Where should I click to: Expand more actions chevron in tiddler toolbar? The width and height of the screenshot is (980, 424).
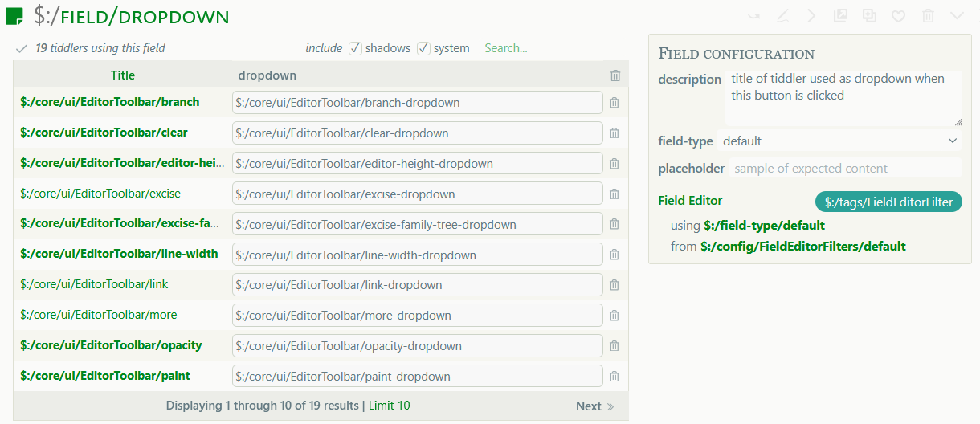pyautogui.click(x=957, y=16)
